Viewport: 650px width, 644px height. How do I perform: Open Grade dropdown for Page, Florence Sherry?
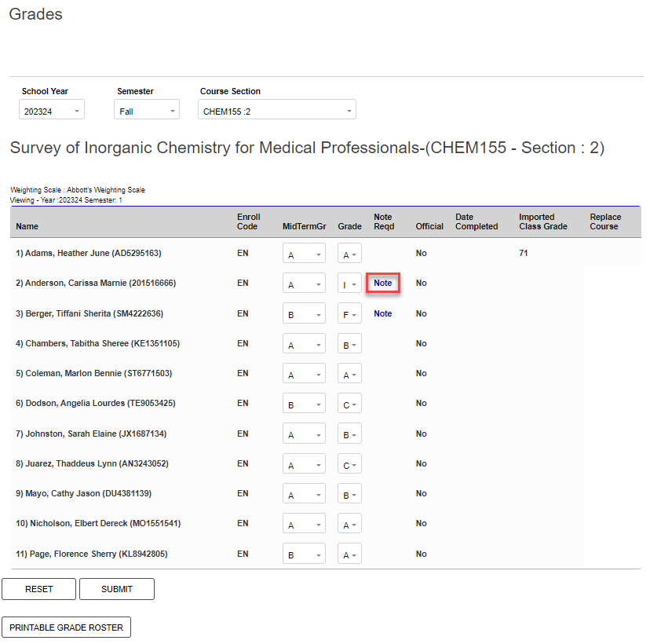pyautogui.click(x=349, y=554)
